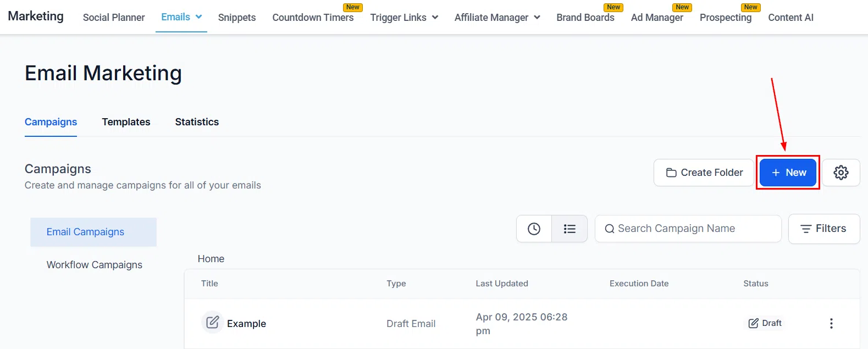
Task: Click the Draft status badge text
Action: point(772,323)
